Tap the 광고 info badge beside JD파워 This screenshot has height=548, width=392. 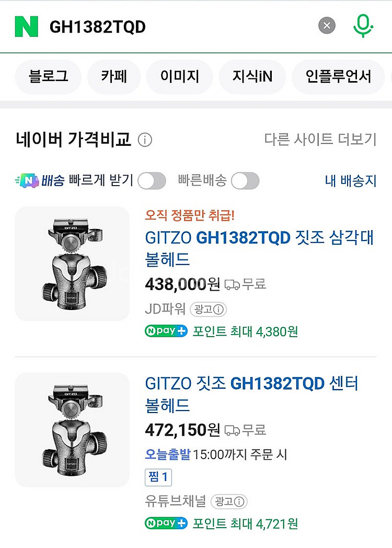coord(208,309)
